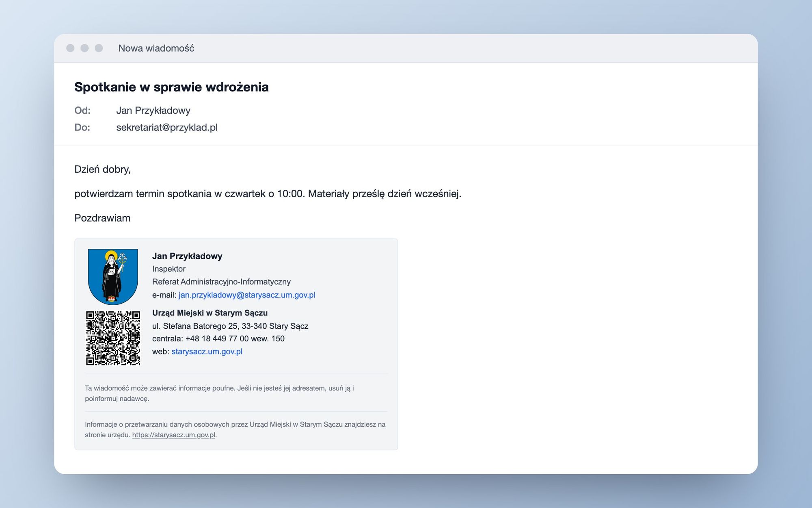Image resolution: width=812 pixels, height=508 pixels.
Task: Open the jan.przykladowy@starysacz.um.gov.pl email link
Action: [x=247, y=295]
